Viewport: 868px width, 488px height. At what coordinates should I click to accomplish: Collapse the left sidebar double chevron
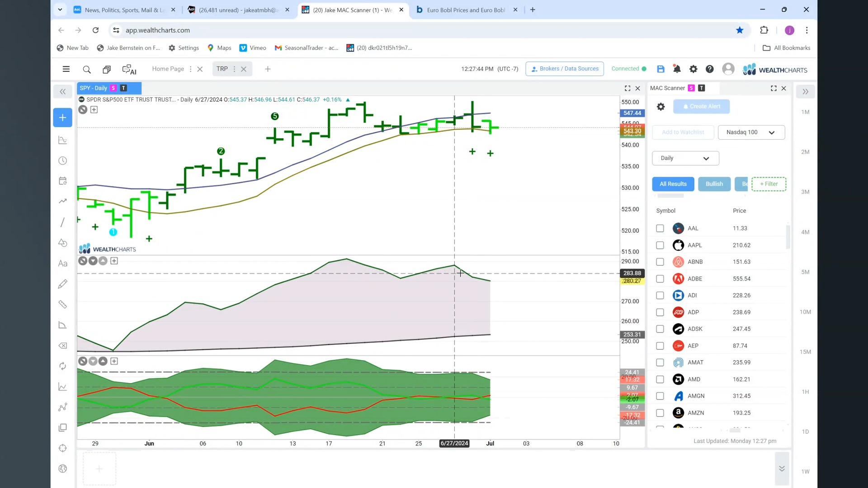62,92
